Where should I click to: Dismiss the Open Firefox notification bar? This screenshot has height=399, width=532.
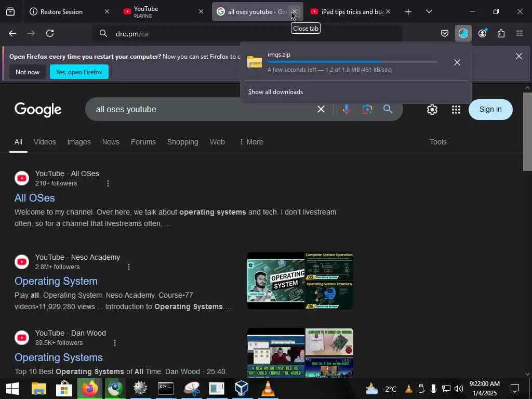click(x=519, y=56)
